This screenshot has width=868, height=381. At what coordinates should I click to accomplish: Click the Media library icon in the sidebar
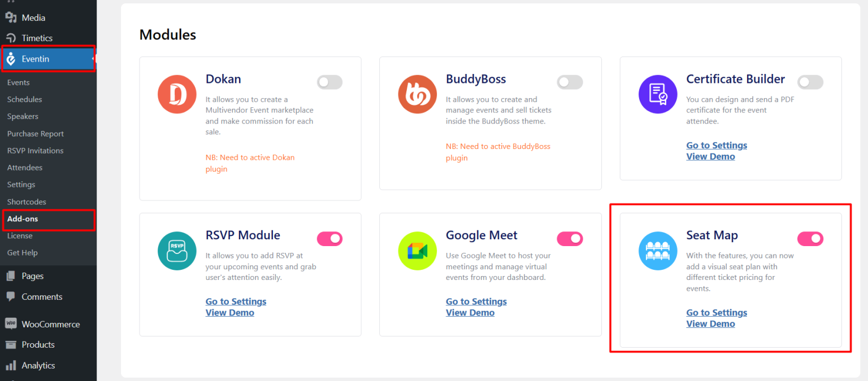pyautogui.click(x=11, y=17)
